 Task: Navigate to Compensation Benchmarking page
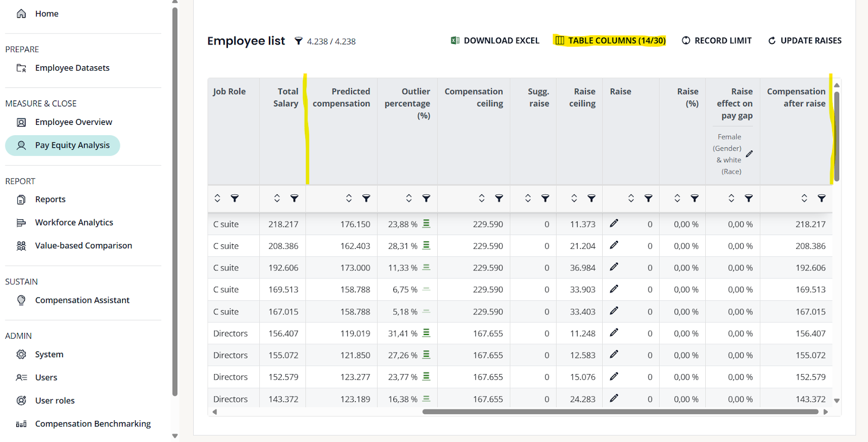(93, 424)
